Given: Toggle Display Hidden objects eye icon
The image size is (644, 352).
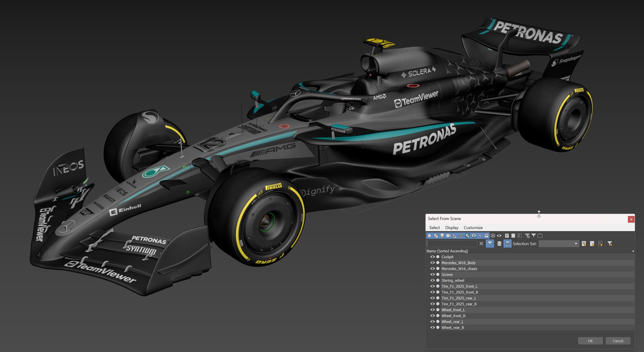Looking at the screenshot, I should pyautogui.click(x=499, y=236).
